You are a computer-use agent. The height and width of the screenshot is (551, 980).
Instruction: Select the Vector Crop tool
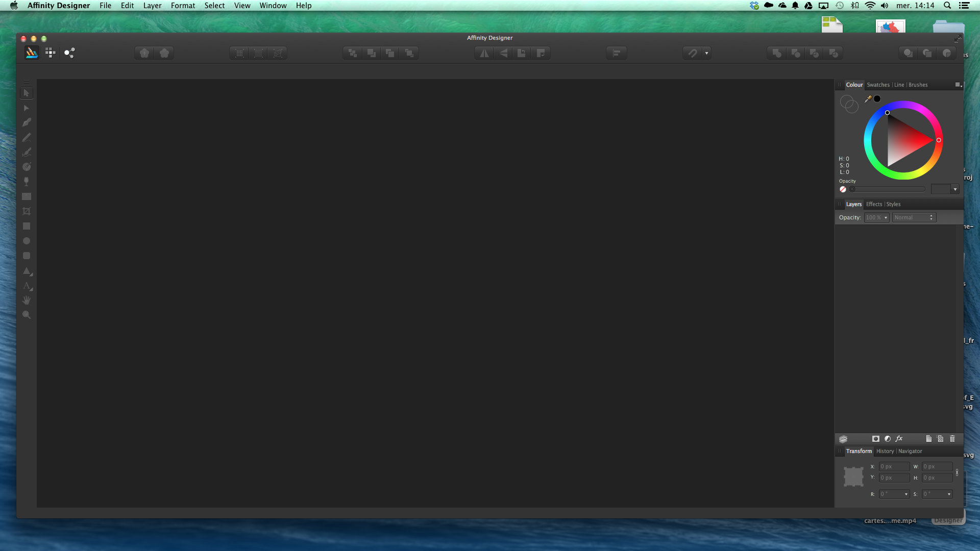27,211
